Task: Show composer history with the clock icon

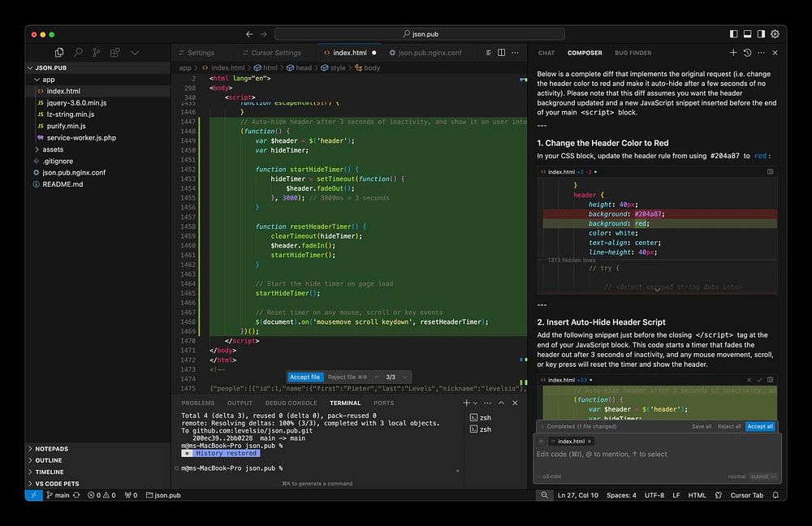Action: tap(746, 53)
